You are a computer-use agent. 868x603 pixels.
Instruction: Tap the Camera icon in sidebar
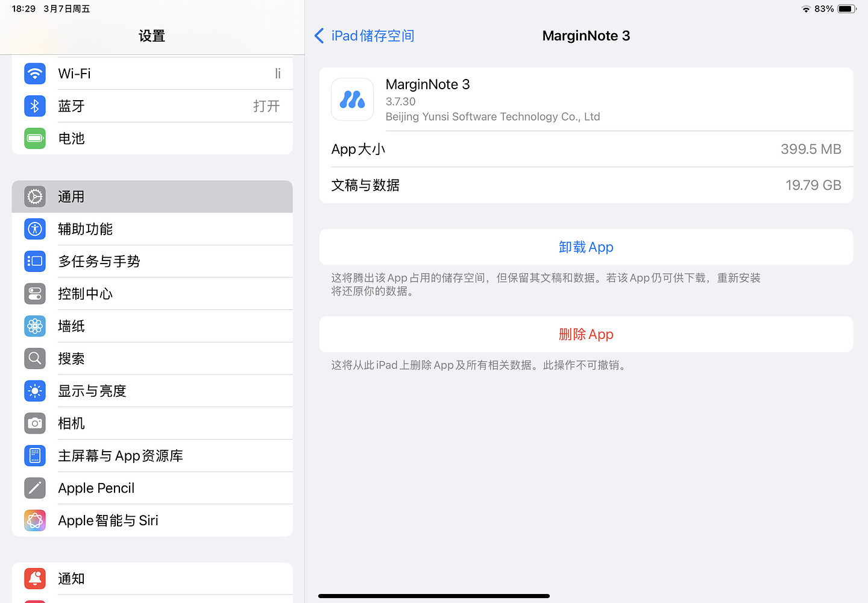click(x=35, y=423)
